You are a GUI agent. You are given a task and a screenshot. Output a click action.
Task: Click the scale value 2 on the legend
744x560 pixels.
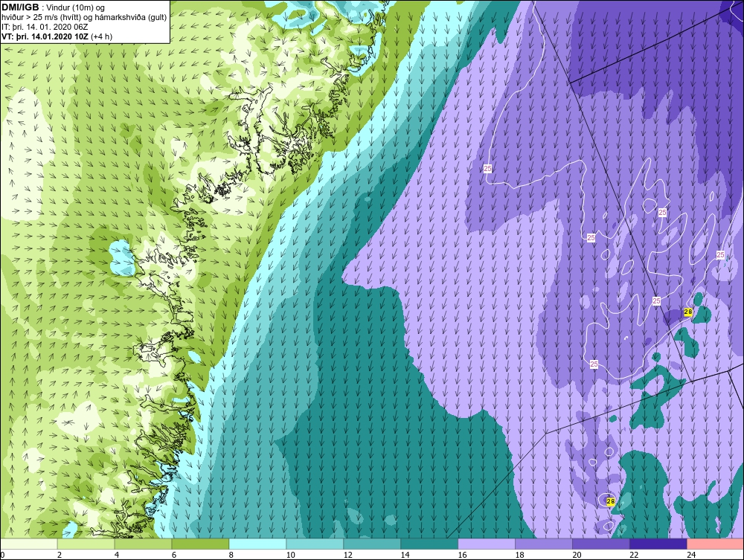[59, 555]
